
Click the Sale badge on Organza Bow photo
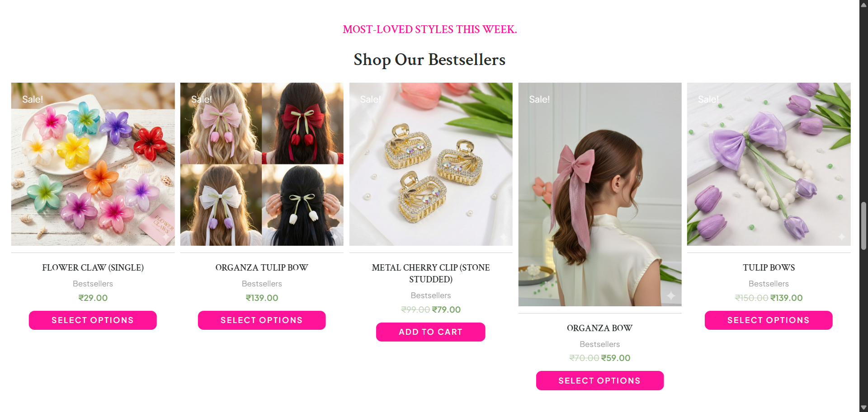539,99
